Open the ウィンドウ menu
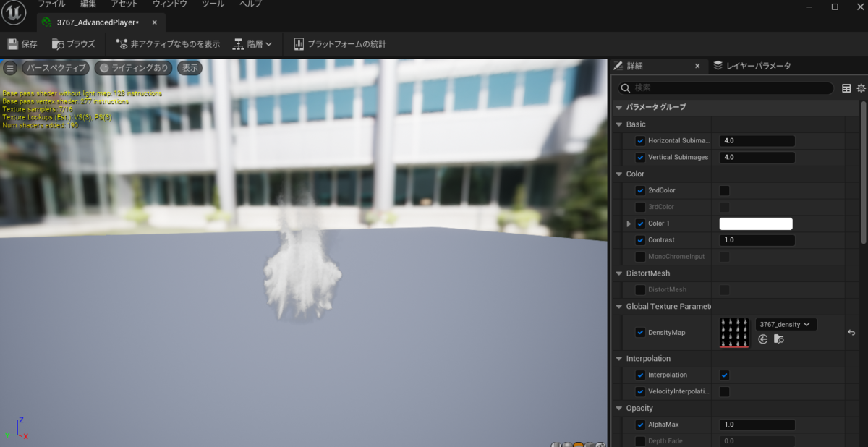The width and height of the screenshot is (868, 447). pyautogui.click(x=170, y=4)
